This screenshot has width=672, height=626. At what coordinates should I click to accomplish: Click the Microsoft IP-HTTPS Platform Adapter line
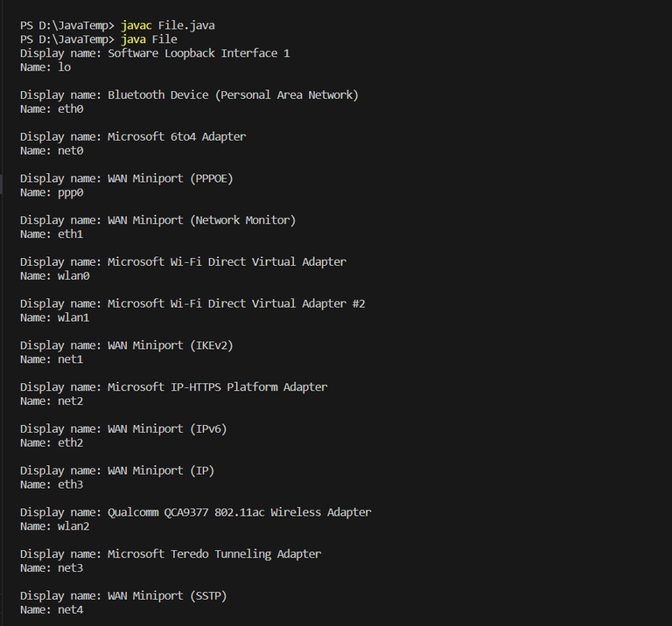point(173,387)
